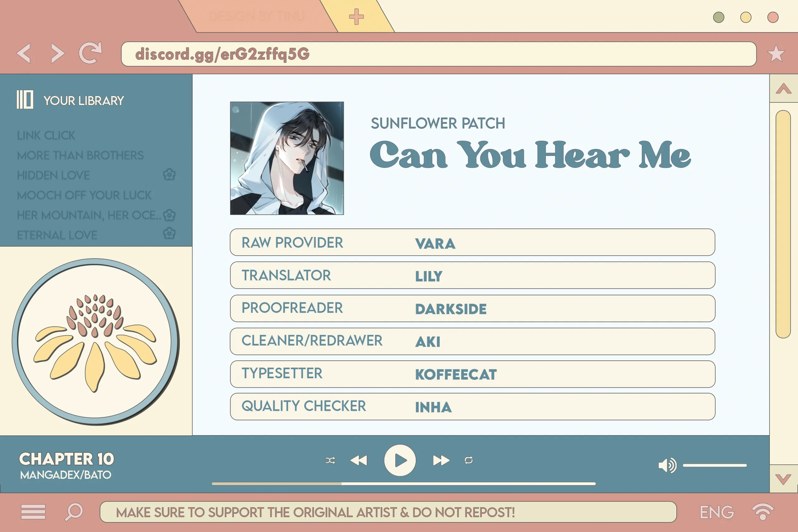Toggle shuffle mode
The height and width of the screenshot is (532, 798).
click(330, 460)
